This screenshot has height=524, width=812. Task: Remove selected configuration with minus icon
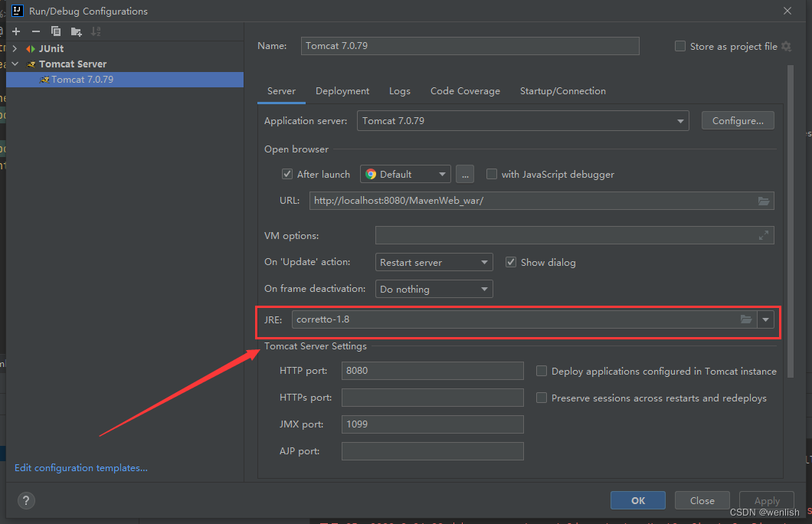(36, 31)
